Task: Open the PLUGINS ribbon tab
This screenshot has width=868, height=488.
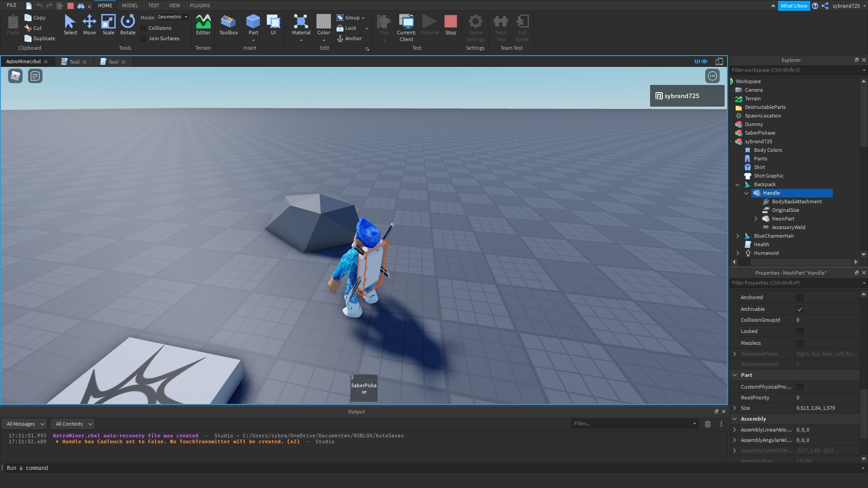Action: (199, 5)
